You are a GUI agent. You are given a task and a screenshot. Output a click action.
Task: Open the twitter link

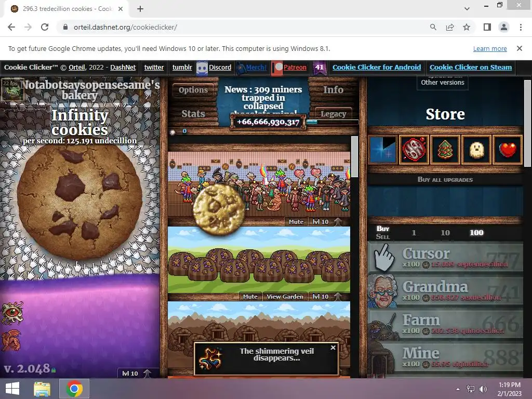154,67
